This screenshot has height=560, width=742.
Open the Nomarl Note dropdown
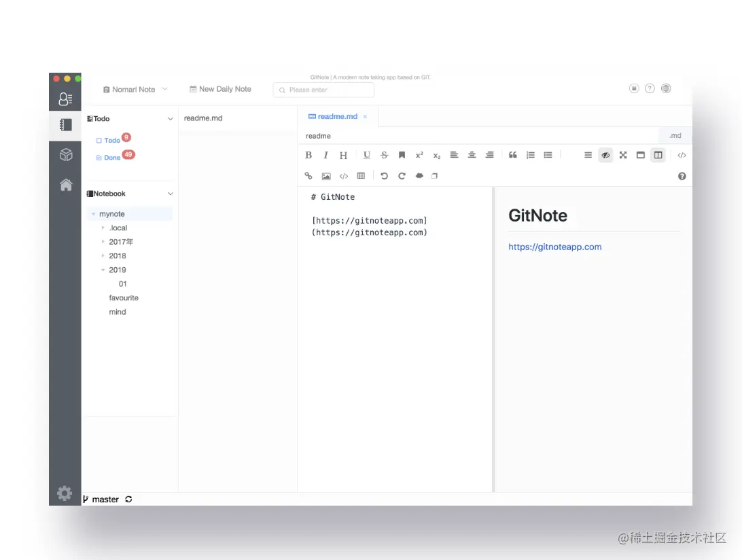tap(135, 90)
